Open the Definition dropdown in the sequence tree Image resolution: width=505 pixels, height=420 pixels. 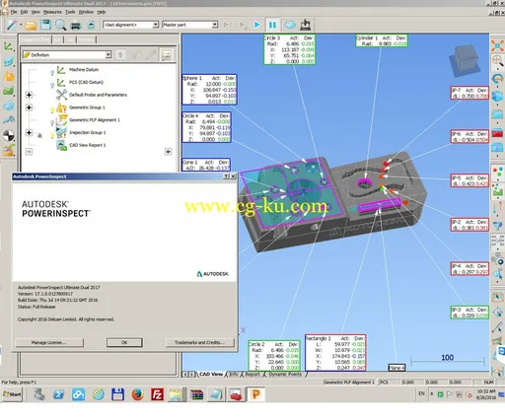[108, 55]
